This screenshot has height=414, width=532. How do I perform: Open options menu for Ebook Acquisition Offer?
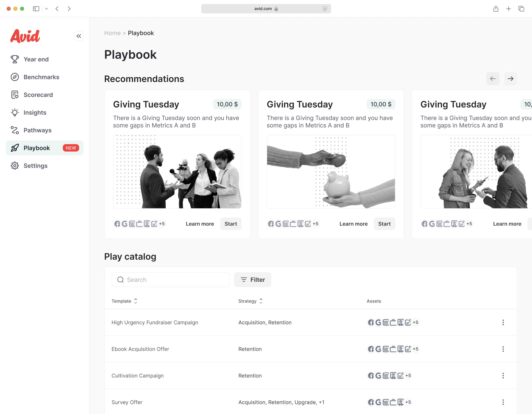(503, 349)
